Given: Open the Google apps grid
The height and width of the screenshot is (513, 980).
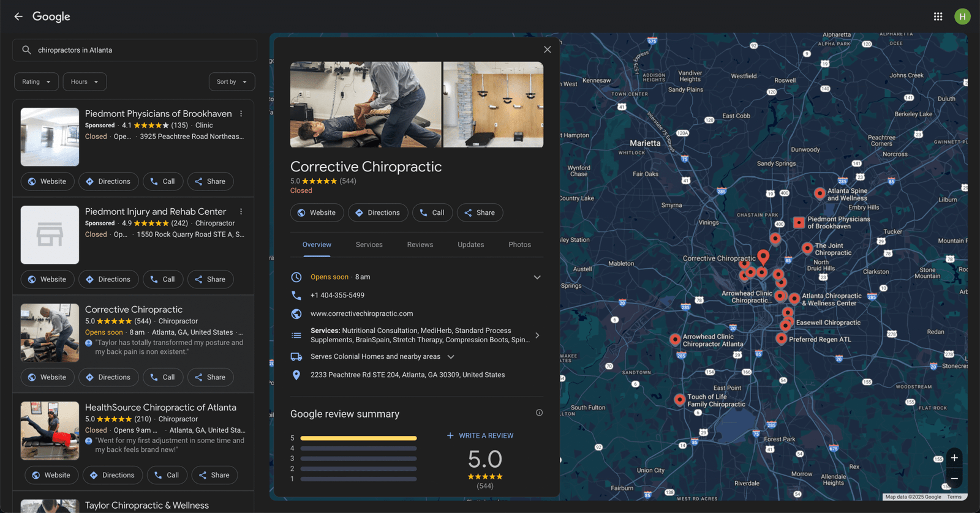Looking at the screenshot, I should coord(938,17).
